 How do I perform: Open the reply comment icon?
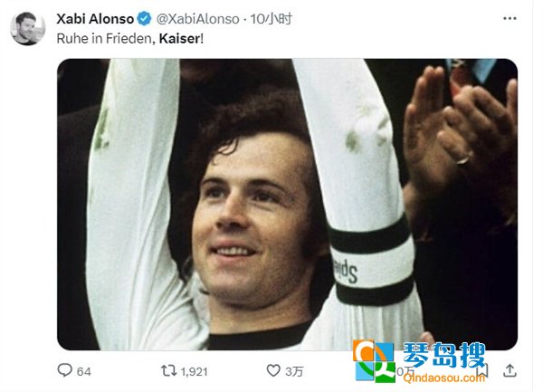(x=64, y=370)
